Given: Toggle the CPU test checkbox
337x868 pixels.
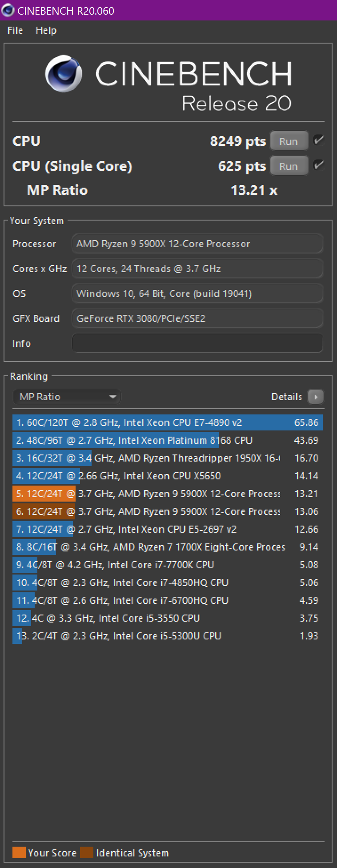Looking at the screenshot, I should click(x=318, y=141).
